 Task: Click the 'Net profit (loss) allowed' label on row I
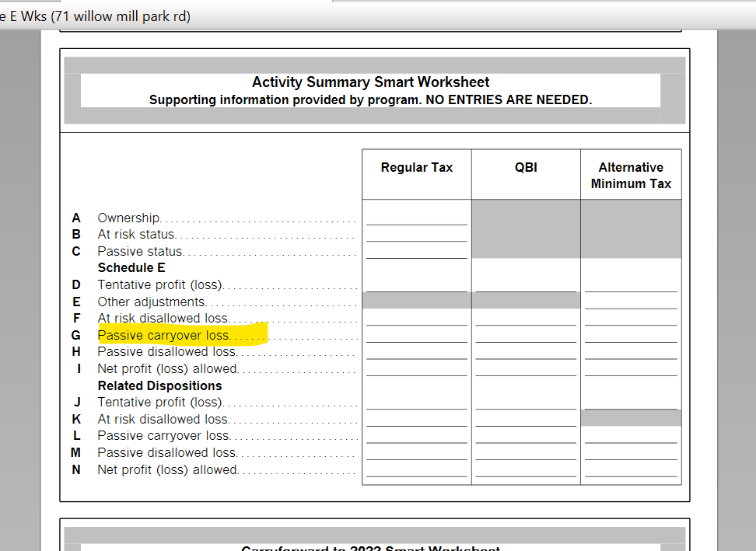pos(167,368)
